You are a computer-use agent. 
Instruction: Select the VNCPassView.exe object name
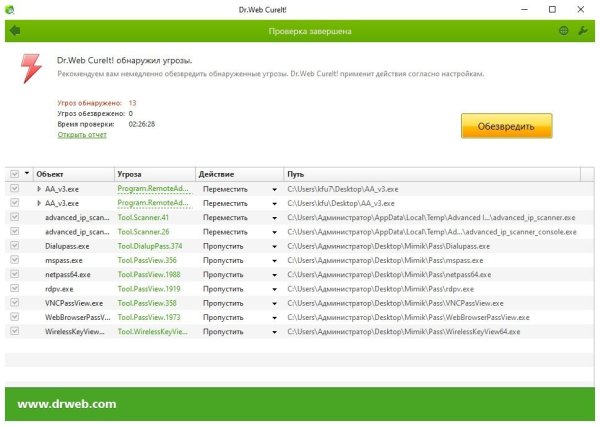click(74, 303)
